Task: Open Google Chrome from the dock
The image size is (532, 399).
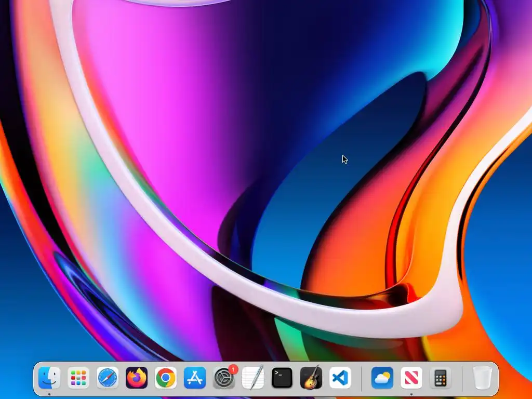Action: (x=166, y=378)
